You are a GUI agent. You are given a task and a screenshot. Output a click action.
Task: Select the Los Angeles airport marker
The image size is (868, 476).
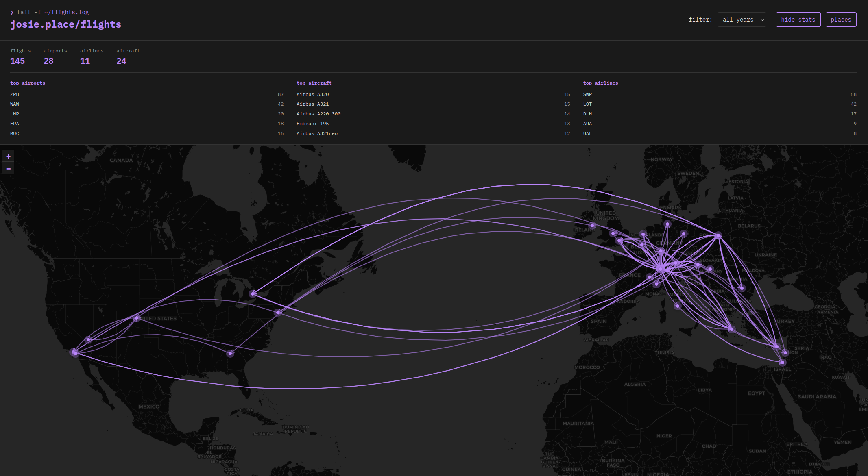click(74, 352)
